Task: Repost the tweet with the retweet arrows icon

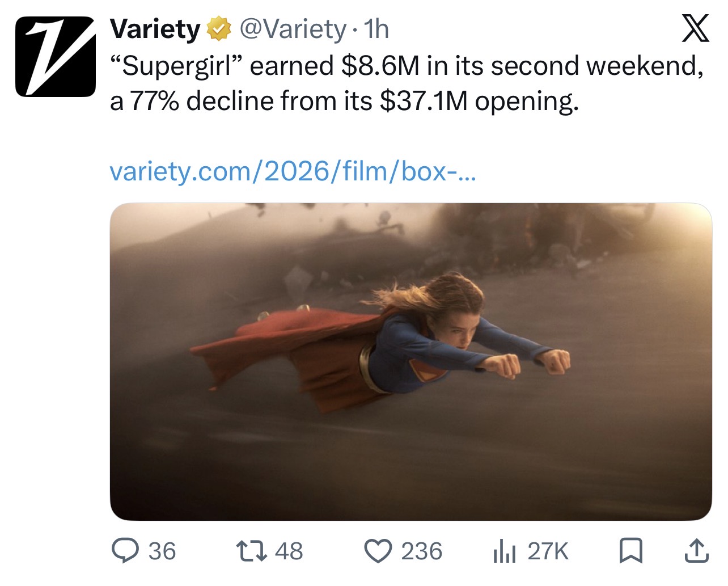Action: [251, 551]
